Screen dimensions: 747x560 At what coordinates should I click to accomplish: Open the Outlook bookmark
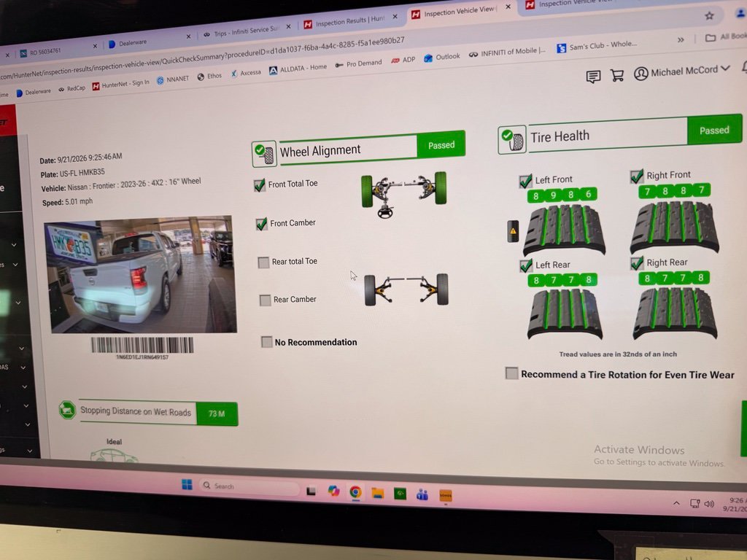(441, 57)
